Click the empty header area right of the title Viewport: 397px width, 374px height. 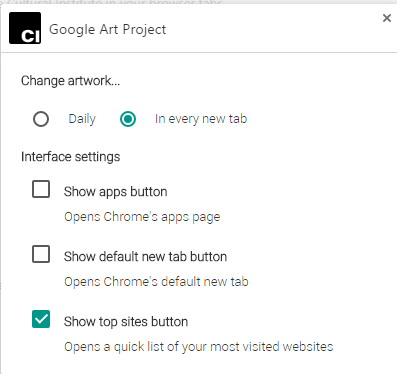(273, 29)
